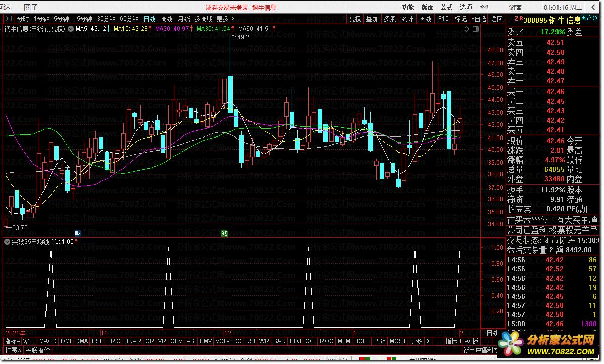Screen dimensions: 604x364
Task: Select the OBV indicator tab
Action: pyautogui.click(x=176, y=341)
